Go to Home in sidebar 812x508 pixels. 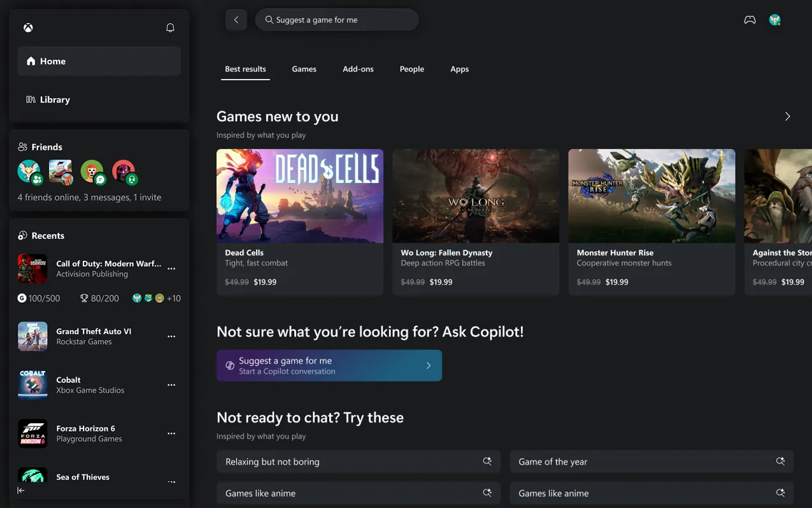click(99, 61)
